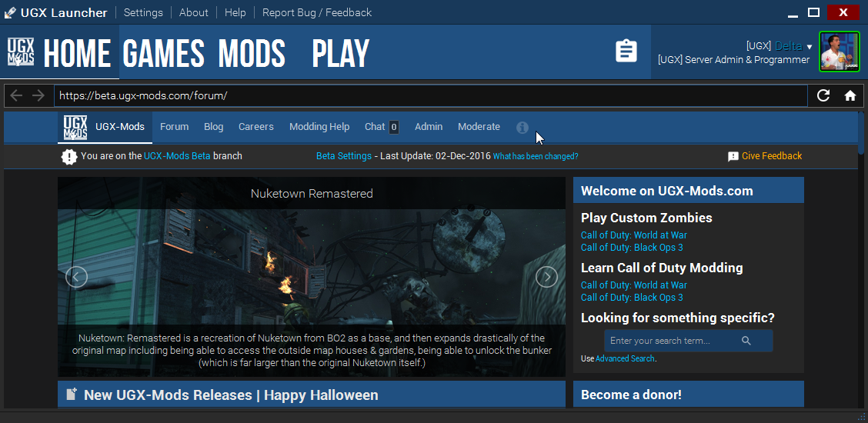The width and height of the screenshot is (868, 423).
Task: Go forward with the right arrow
Action: (38, 95)
